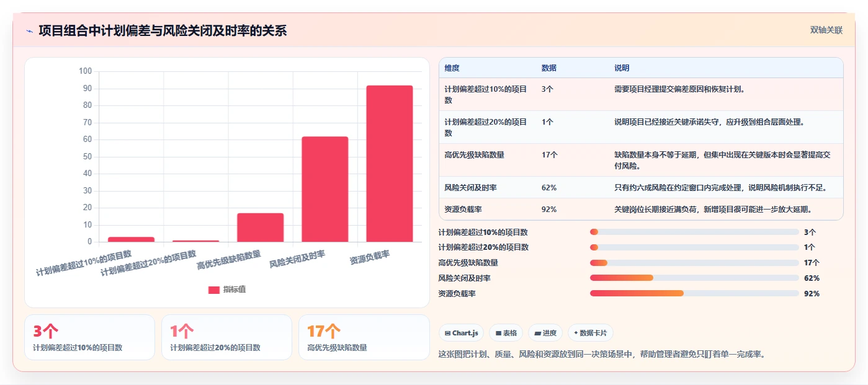Click the 数据 table column header

(549, 68)
